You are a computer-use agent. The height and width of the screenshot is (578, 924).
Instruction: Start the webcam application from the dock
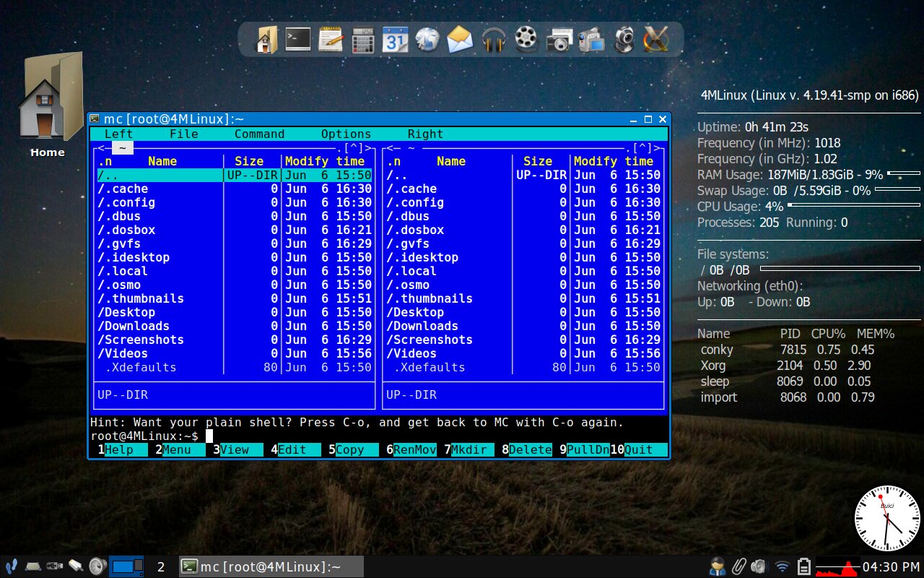[x=624, y=40]
